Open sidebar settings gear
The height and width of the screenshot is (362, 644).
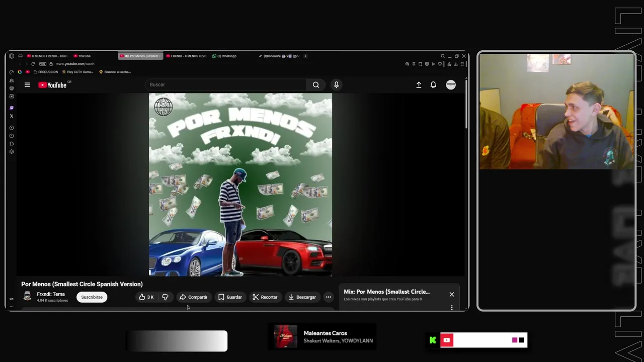click(x=12, y=152)
